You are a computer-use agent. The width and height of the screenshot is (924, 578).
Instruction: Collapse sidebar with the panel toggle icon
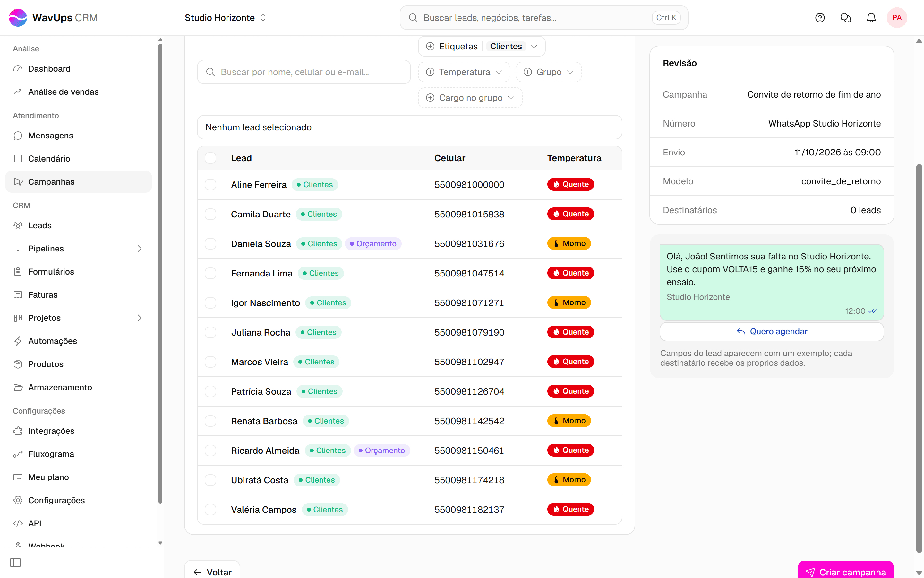pyautogui.click(x=16, y=562)
